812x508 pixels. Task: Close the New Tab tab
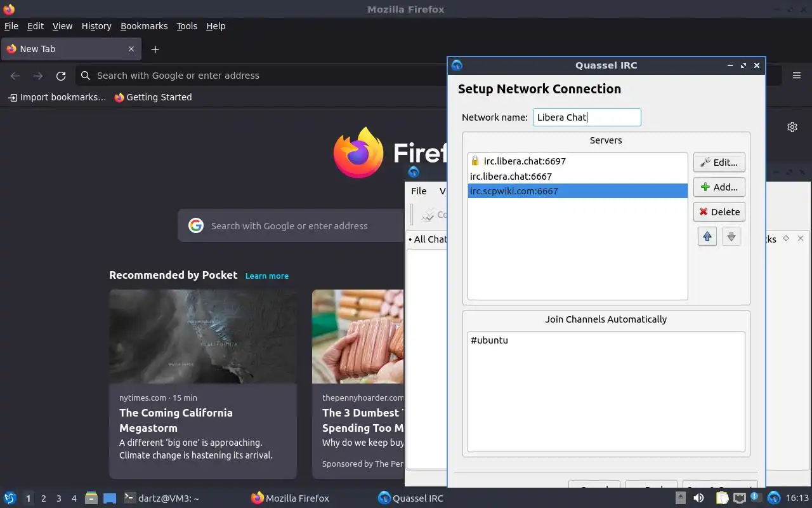coord(131,49)
